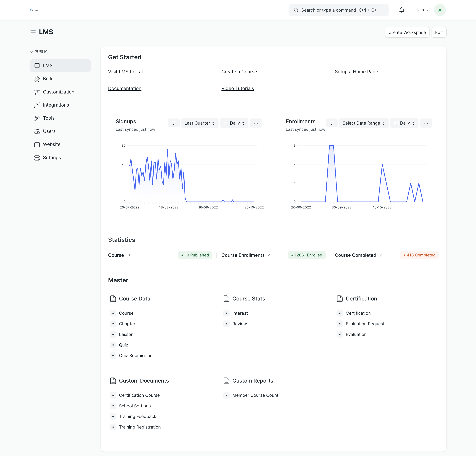Open the Select Date Range dropdown for Enrollments

(x=363, y=123)
